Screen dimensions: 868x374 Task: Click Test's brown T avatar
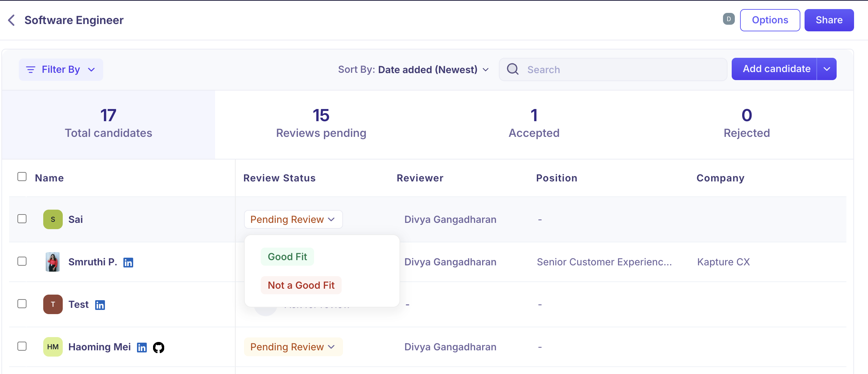click(x=53, y=304)
